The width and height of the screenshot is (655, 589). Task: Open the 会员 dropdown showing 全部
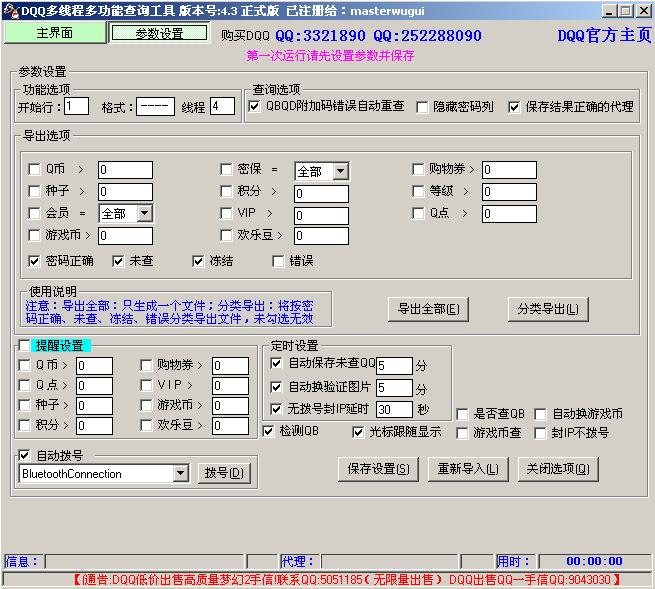[x=145, y=213]
